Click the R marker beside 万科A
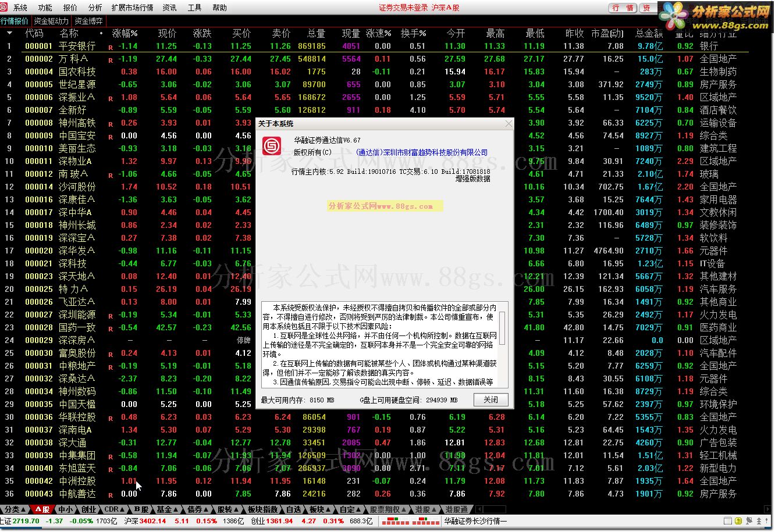 [111, 60]
